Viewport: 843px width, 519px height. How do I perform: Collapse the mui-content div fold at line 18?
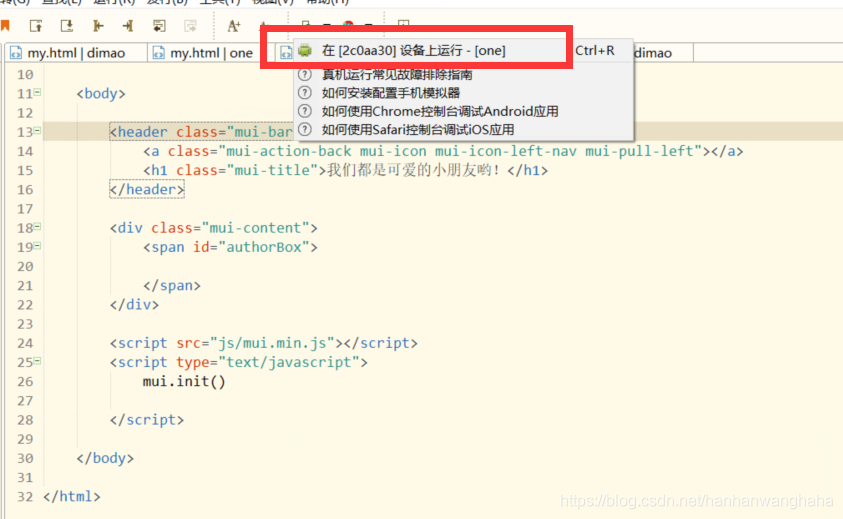tap(37, 227)
